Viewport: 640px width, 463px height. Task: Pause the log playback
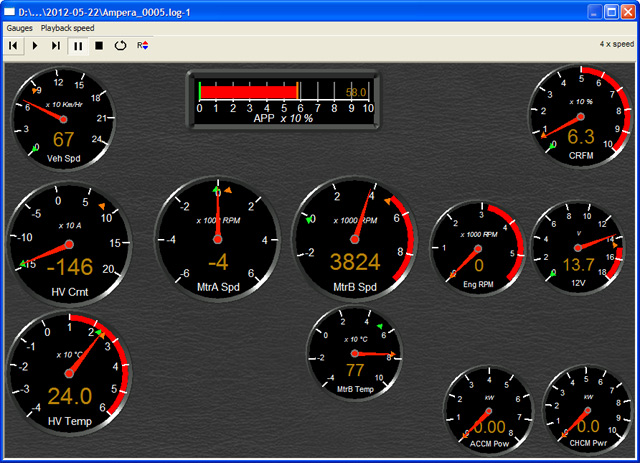pos(78,46)
